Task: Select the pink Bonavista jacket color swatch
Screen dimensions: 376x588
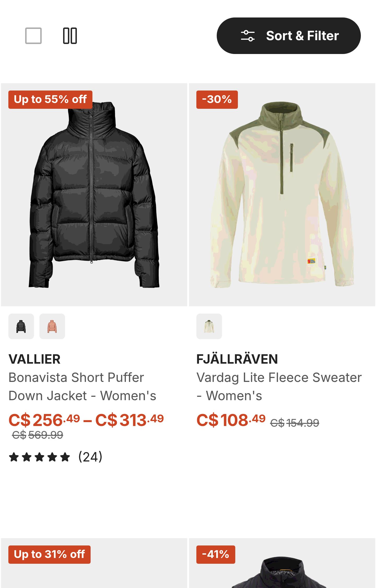Action: pyautogui.click(x=52, y=326)
